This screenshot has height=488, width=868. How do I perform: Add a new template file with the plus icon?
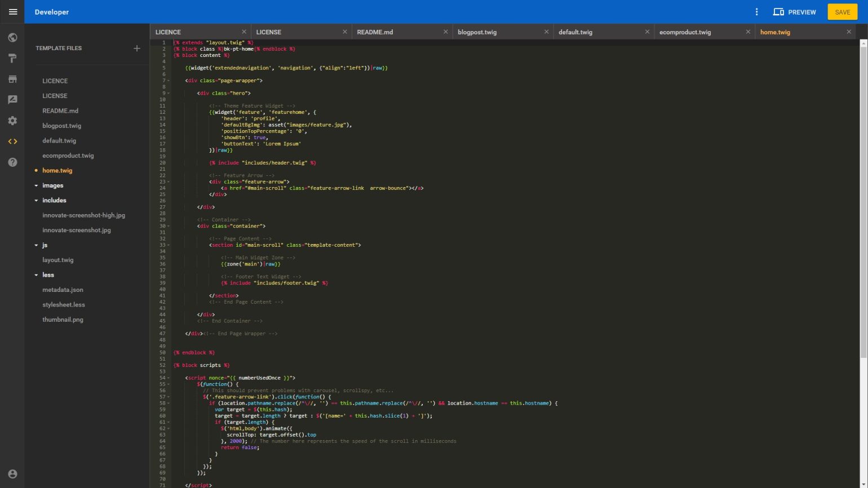(136, 48)
